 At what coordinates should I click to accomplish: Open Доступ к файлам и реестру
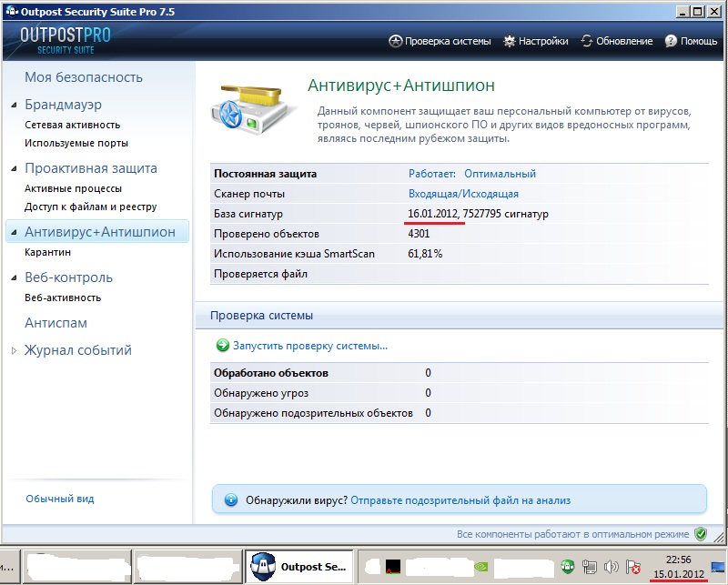pos(90,207)
